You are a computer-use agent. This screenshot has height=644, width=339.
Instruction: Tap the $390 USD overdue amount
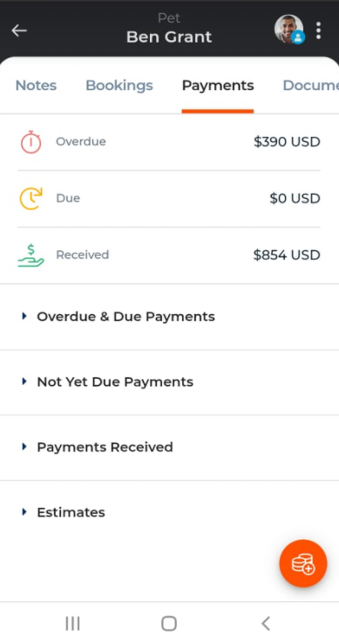(287, 141)
